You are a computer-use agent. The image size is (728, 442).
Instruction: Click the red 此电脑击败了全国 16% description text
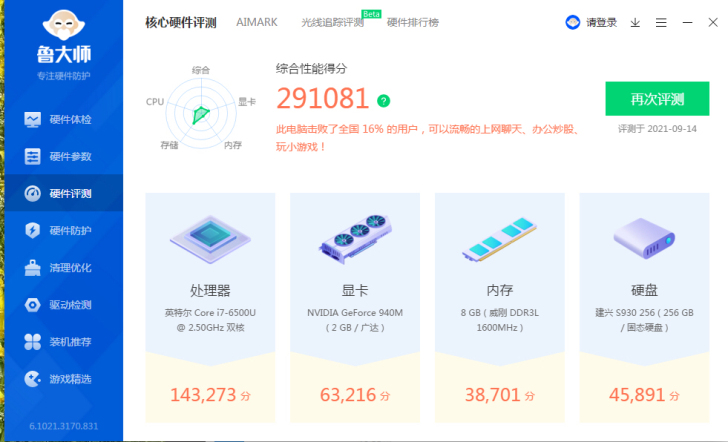(428, 138)
